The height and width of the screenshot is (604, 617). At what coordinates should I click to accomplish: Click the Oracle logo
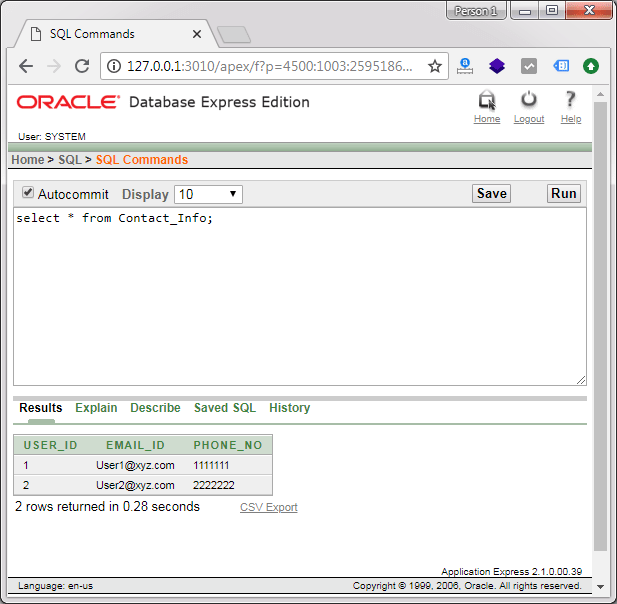pos(68,102)
